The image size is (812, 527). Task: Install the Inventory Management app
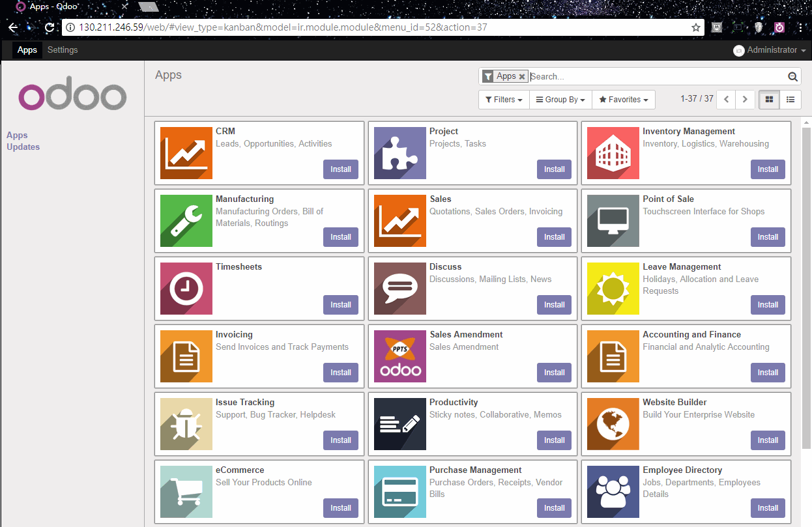[x=768, y=169]
